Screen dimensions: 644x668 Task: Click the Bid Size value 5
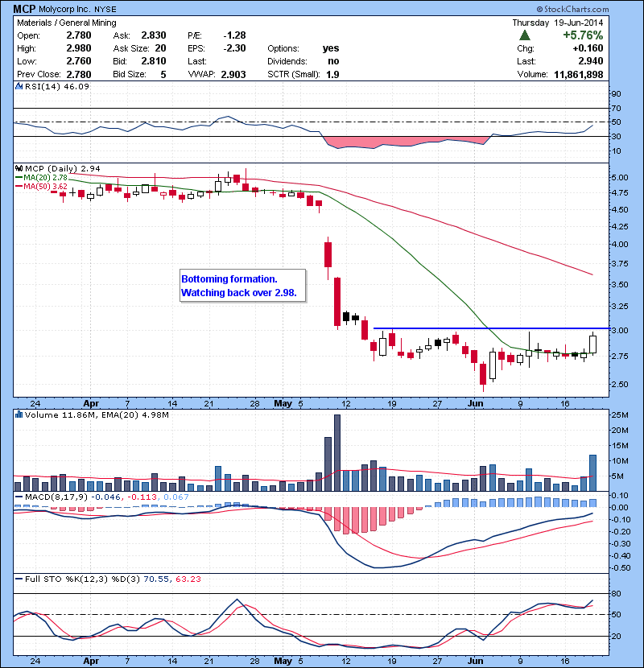coord(163,75)
